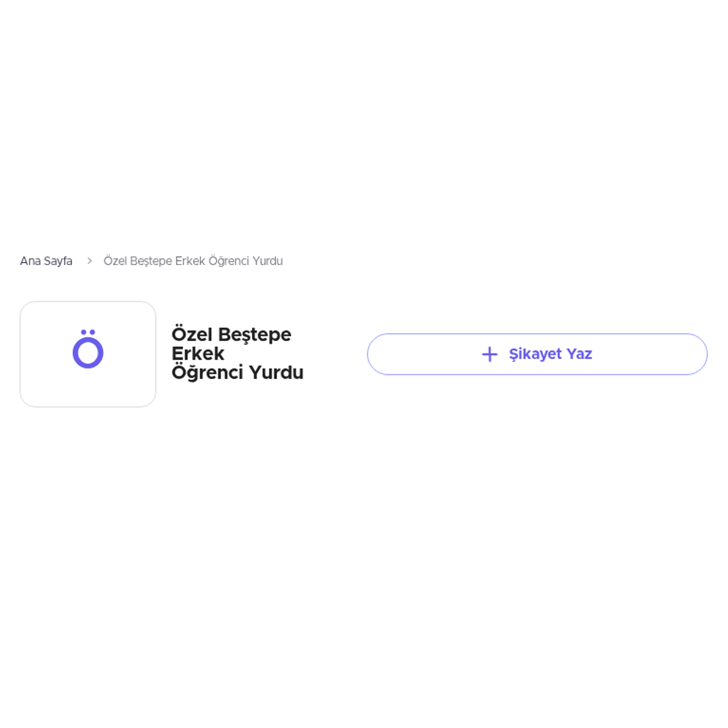Open the Ana Sayfa breadcrumb link
Screen dimensions: 728x728
point(46,261)
